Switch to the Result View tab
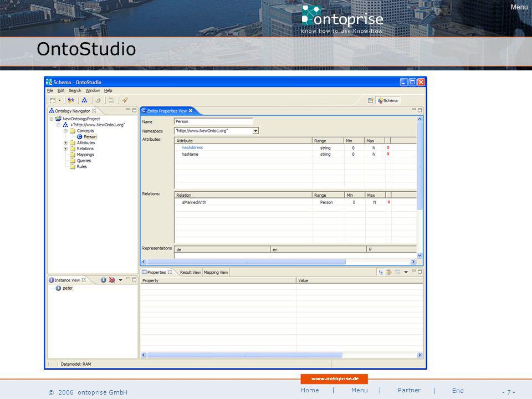Viewport: 532px width, 399px height. 190,273
